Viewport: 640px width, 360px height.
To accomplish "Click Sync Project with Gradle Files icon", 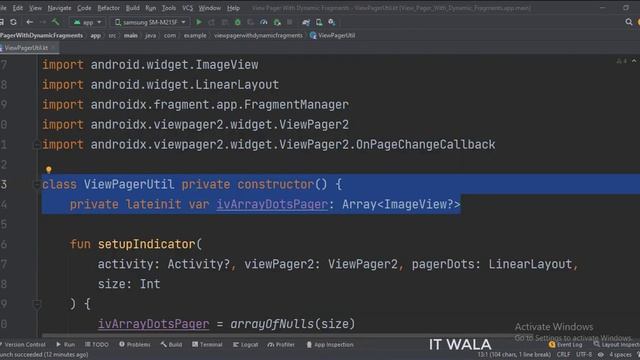I will point(306,22).
